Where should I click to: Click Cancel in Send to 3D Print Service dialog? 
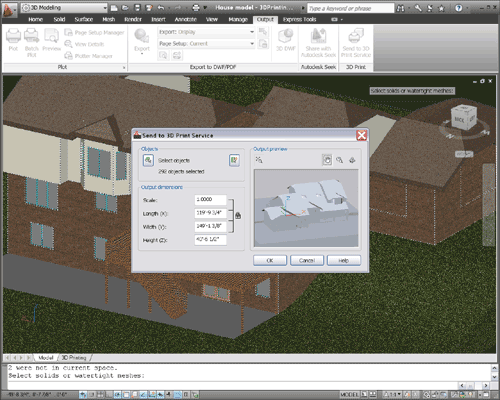click(x=307, y=260)
